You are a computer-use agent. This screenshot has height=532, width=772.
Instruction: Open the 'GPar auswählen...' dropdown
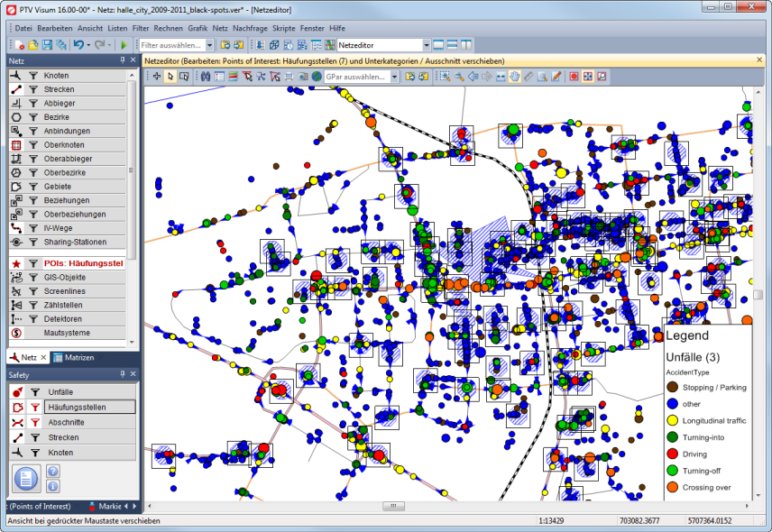click(395, 77)
